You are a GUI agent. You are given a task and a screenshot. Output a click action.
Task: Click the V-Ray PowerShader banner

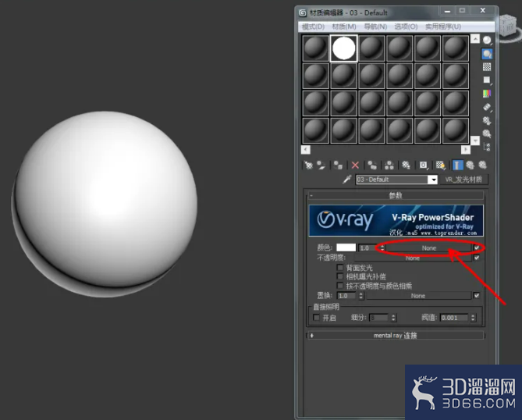396,220
